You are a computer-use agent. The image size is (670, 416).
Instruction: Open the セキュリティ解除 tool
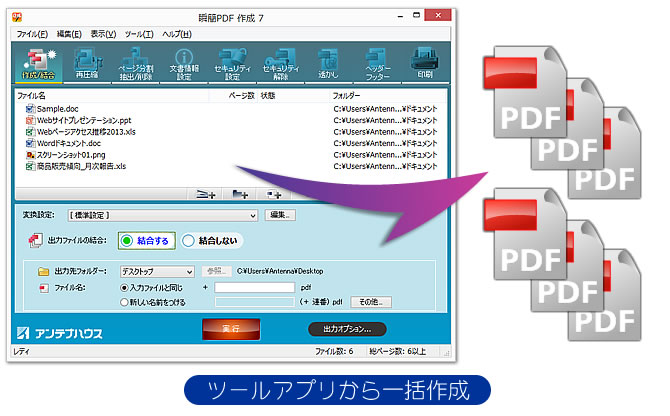coord(280,64)
